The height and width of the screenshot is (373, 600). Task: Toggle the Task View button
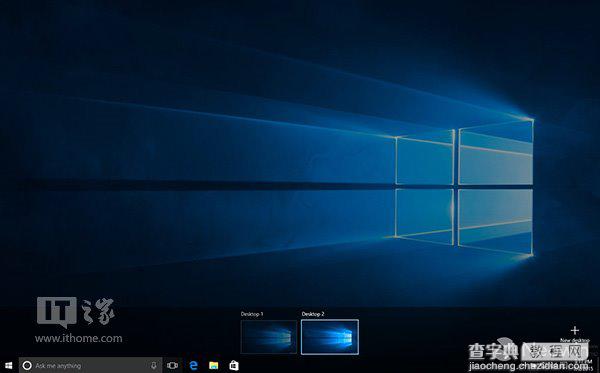173,366
